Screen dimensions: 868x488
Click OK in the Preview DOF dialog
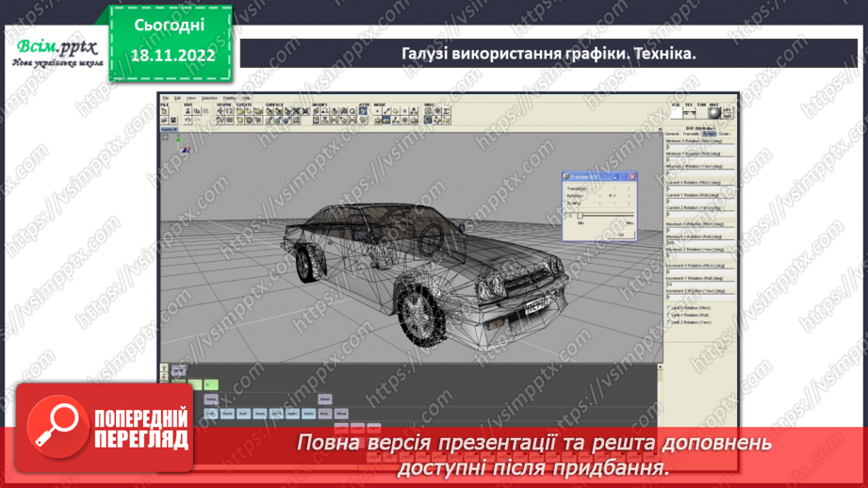[x=620, y=235]
